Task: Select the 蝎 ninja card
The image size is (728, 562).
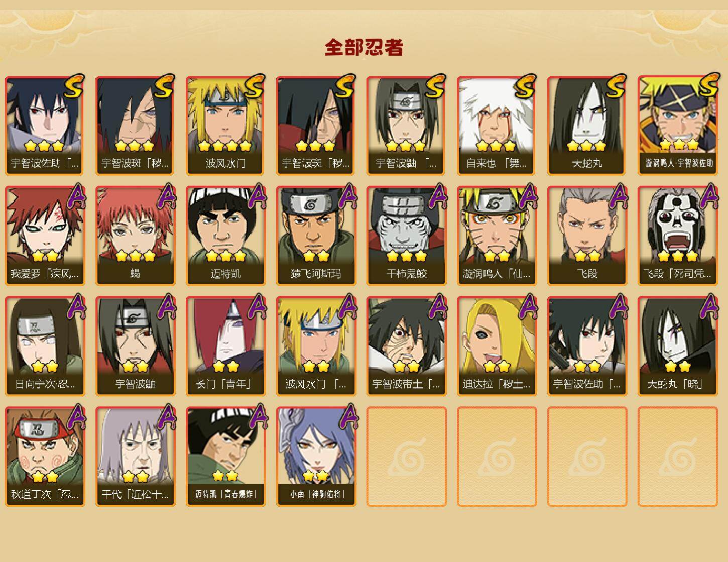Action: coord(136,236)
